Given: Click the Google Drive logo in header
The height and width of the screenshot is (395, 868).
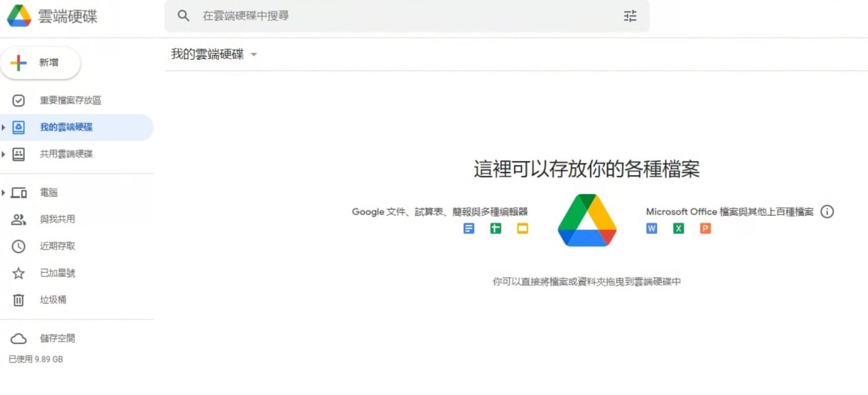Looking at the screenshot, I should pyautogui.click(x=19, y=16).
